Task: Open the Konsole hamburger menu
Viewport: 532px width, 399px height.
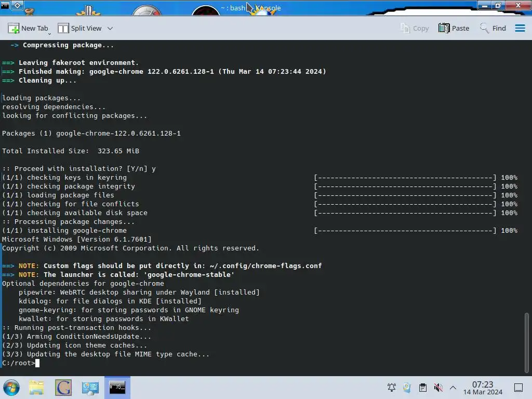Action: (x=520, y=28)
